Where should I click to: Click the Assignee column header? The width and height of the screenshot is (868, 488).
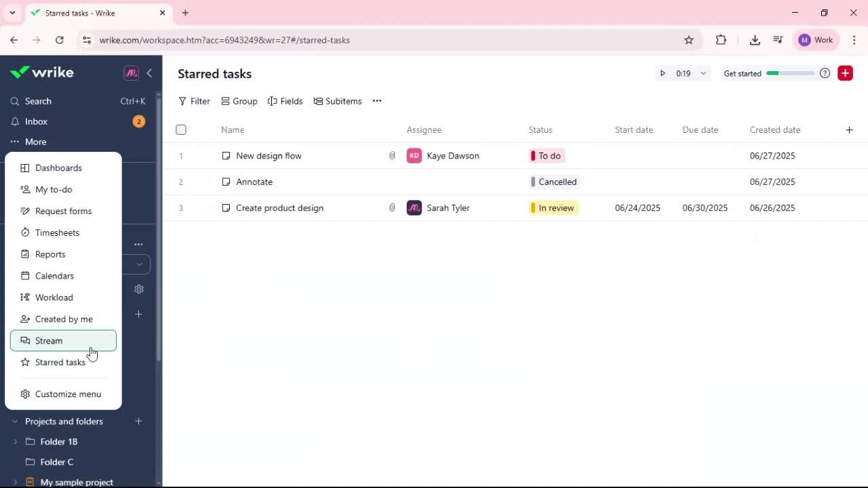[424, 129]
